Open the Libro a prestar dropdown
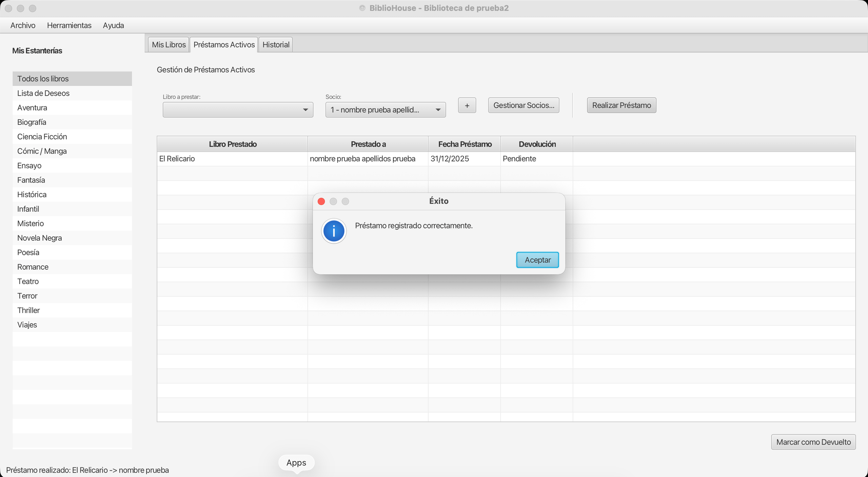 pos(238,110)
